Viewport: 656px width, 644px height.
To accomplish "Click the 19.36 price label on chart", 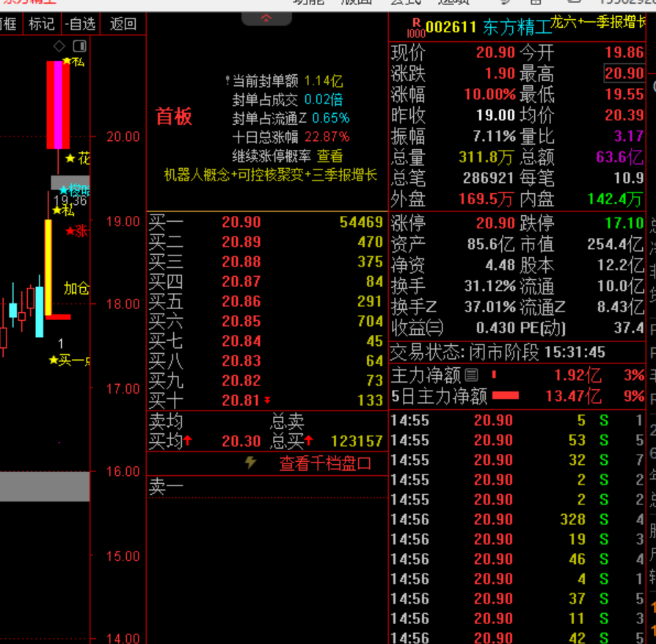I will tap(70, 200).
